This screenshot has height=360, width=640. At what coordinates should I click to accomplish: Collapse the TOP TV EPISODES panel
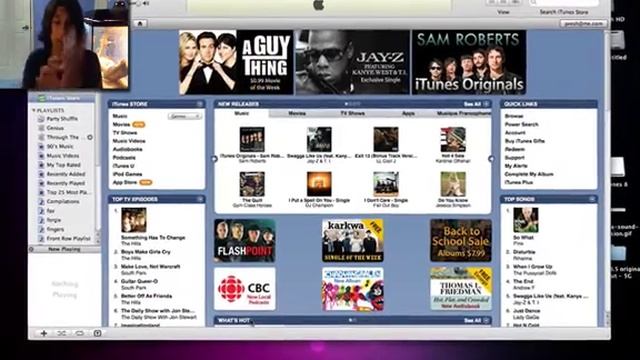pos(200,199)
